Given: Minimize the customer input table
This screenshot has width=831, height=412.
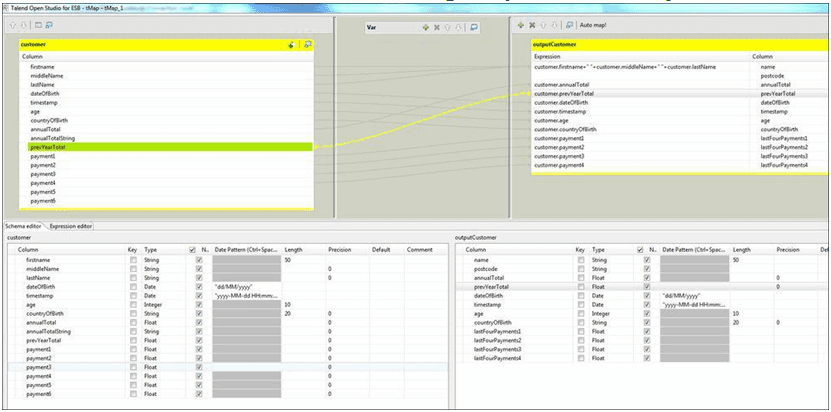Looking at the screenshot, I should pos(308,45).
